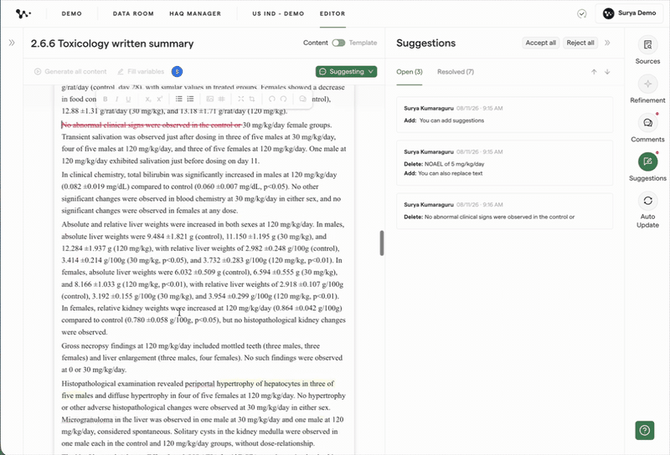Click the crop toolbar icon
The image size is (670, 455).
pos(252,99)
